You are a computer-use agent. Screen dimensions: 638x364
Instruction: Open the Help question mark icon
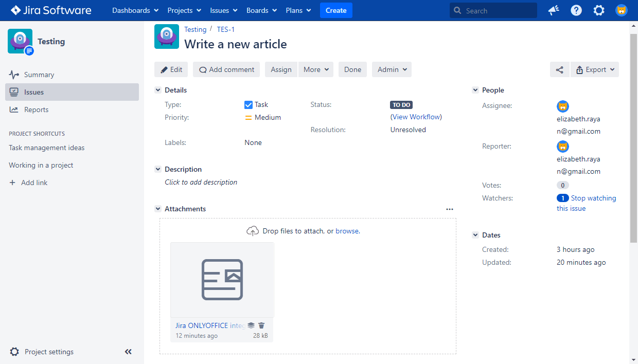[576, 10]
